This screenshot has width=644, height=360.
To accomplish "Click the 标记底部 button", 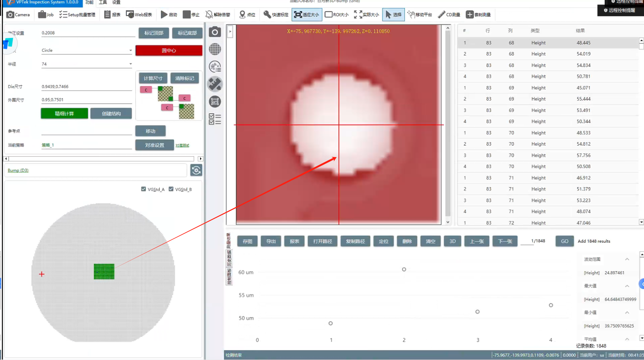I will tap(187, 33).
